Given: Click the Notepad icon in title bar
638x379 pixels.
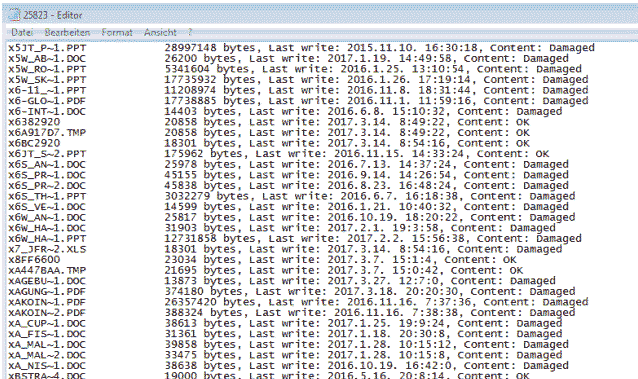Looking at the screenshot, I should click(14, 15).
